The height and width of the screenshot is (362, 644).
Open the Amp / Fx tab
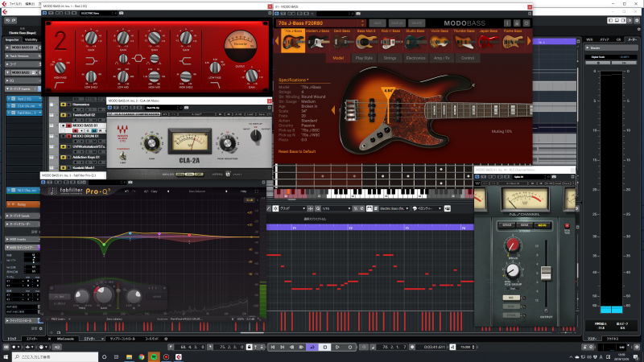pyautogui.click(x=441, y=58)
